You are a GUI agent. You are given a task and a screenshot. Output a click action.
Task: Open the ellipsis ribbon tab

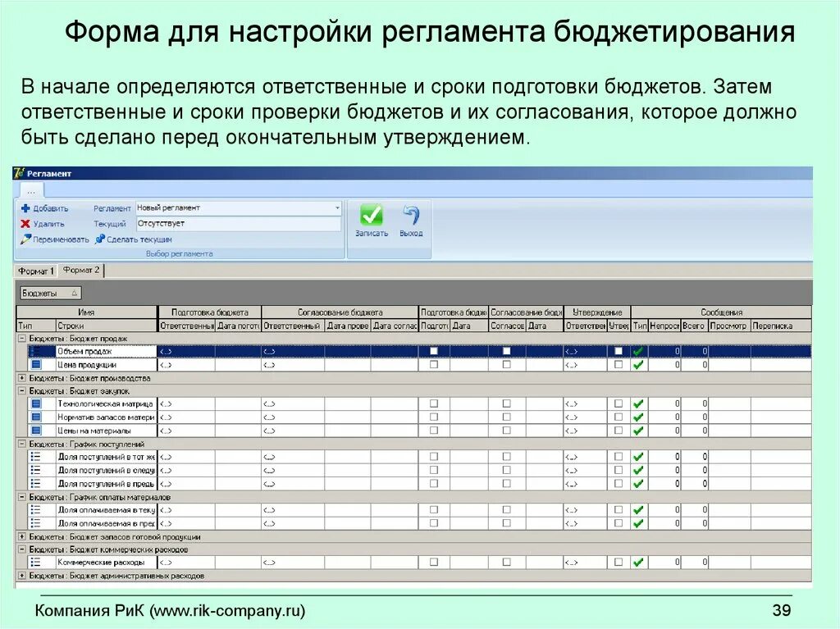[31, 191]
